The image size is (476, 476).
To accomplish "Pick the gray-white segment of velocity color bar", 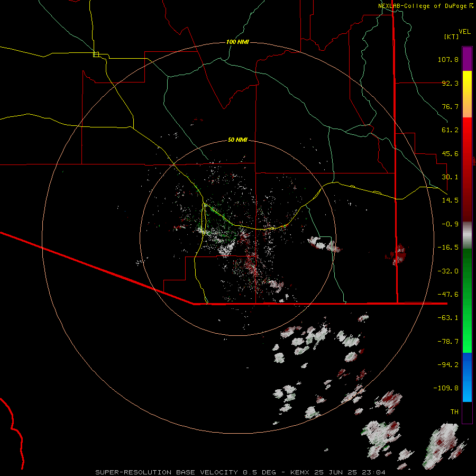I will [x=467, y=235].
